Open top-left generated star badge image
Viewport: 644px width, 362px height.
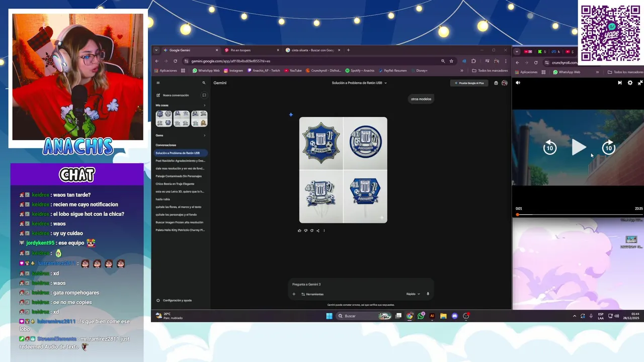click(321, 143)
